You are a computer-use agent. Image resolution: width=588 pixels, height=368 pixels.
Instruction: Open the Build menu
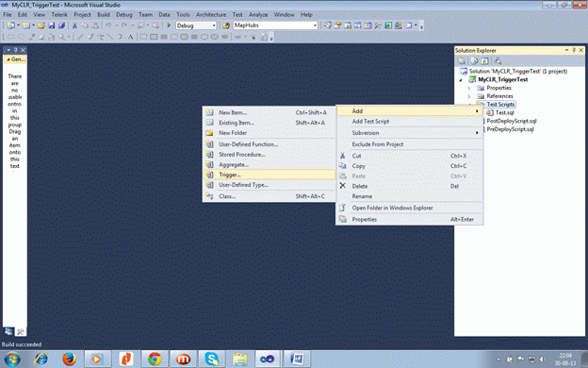pos(104,15)
